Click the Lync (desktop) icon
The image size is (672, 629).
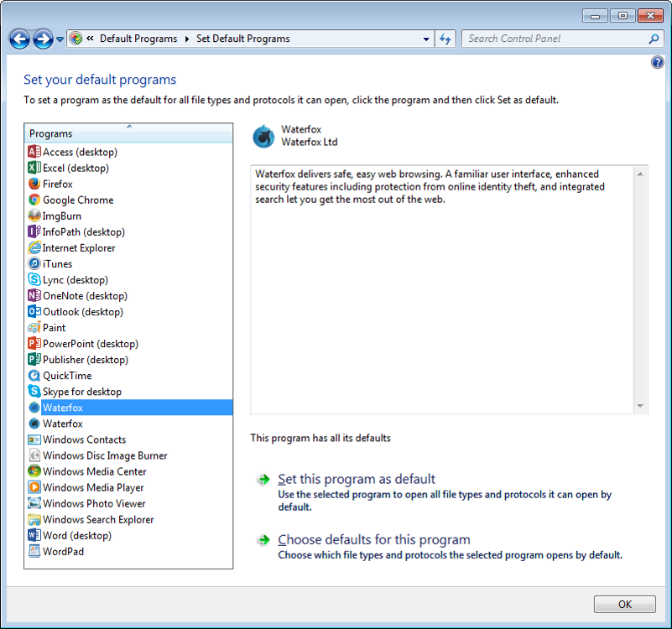34,280
